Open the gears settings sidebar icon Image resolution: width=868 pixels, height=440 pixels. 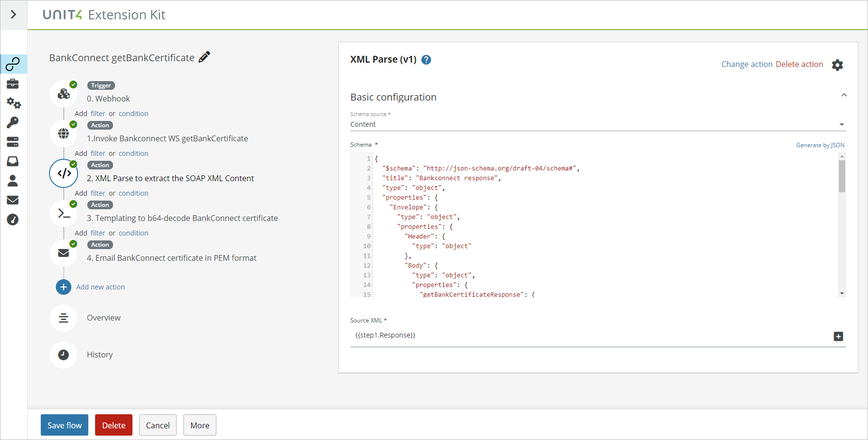point(13,103)
